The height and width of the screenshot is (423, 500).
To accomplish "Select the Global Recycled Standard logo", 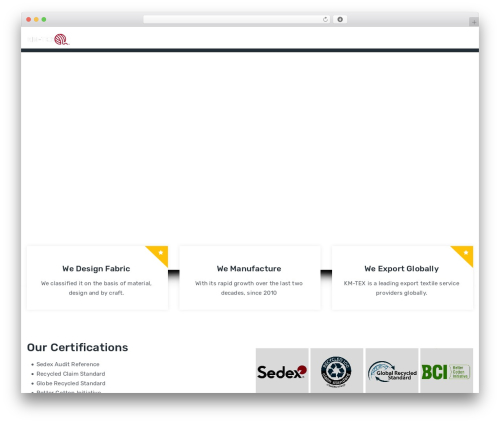I will pos(392,371).
